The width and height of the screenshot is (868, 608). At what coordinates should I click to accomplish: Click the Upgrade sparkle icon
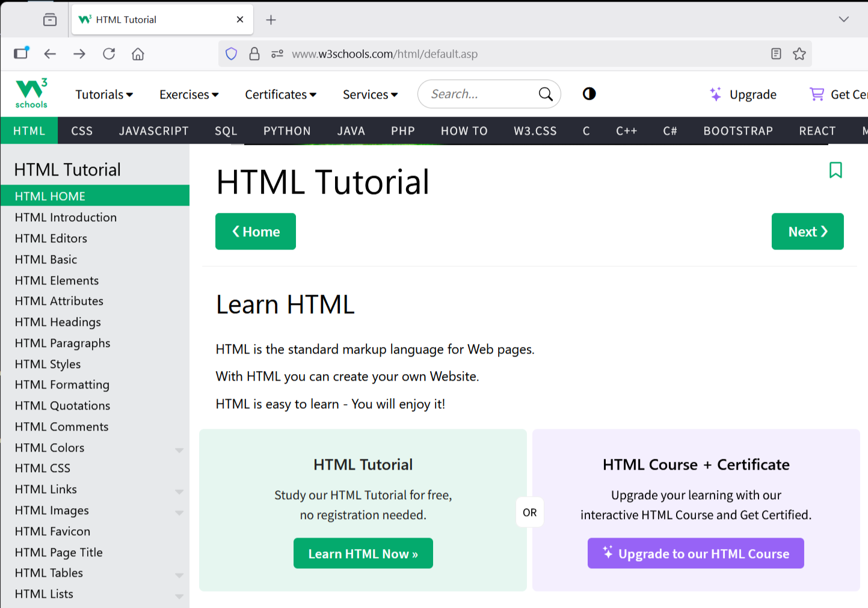(x=715, y=94)
